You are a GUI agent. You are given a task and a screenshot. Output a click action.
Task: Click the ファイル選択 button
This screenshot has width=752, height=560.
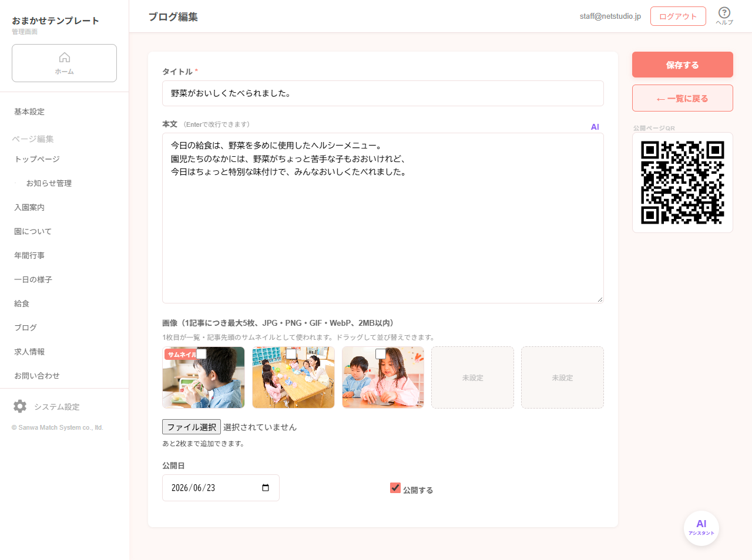tap(192, 427)
